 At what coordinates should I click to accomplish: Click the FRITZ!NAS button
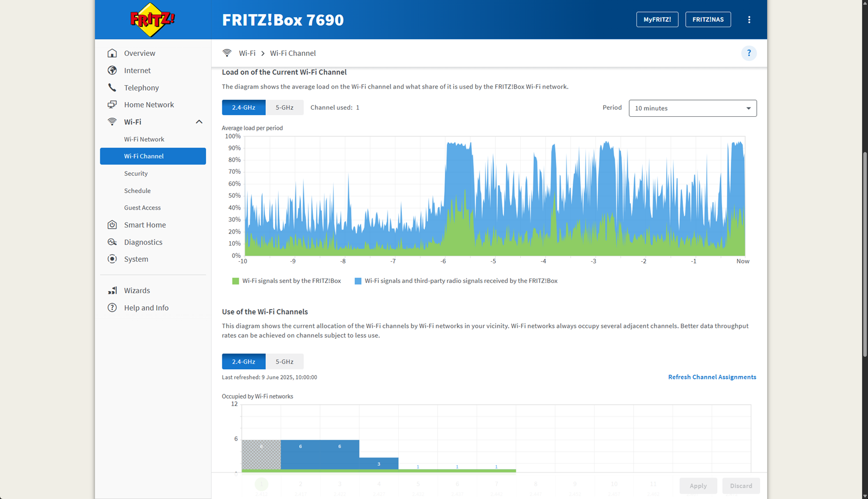(708, 20)
